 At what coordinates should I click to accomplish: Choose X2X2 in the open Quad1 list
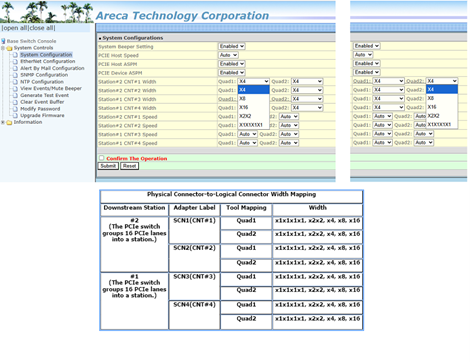253,116
